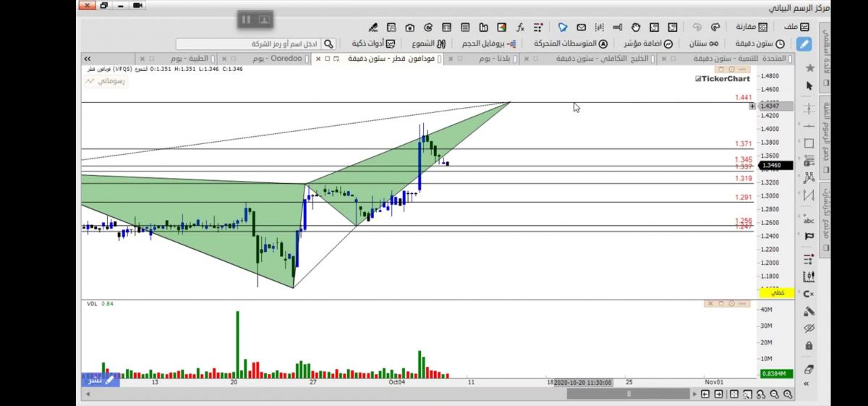Select the zigzag pattern drawing tool
Image resolution: width=868 pixels, height=406 pixels.
pyautogui.click(x=809, y=195)
